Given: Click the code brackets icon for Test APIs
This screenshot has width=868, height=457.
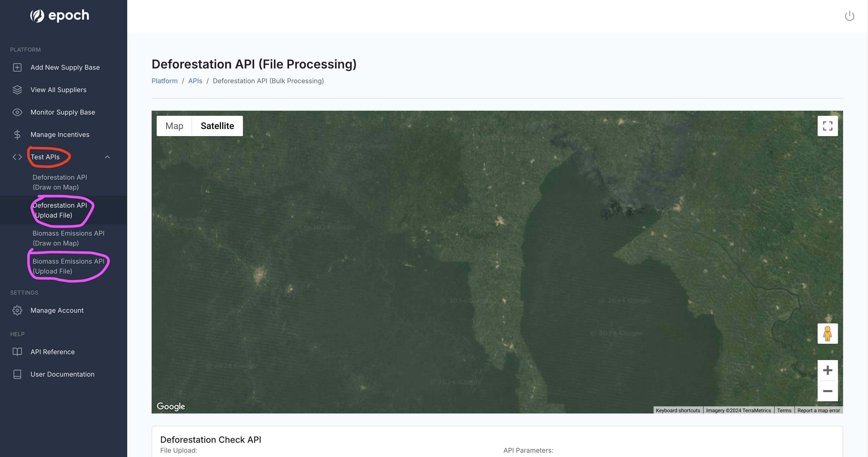Looking at the screenshot, I should (17, 157).
